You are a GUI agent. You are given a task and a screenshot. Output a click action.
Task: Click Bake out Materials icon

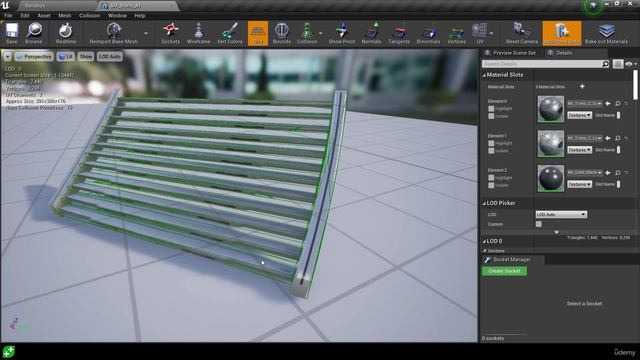(606, 33)
